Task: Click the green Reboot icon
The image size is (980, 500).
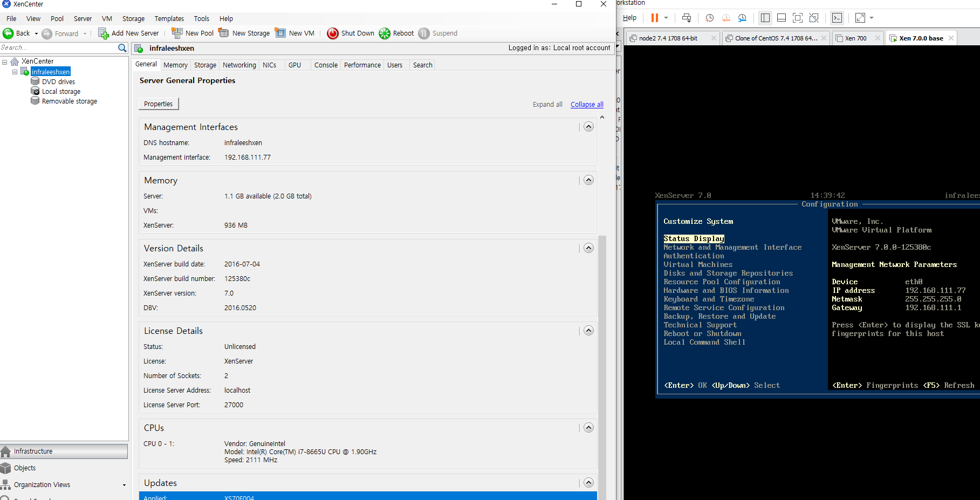Action: 385,33
